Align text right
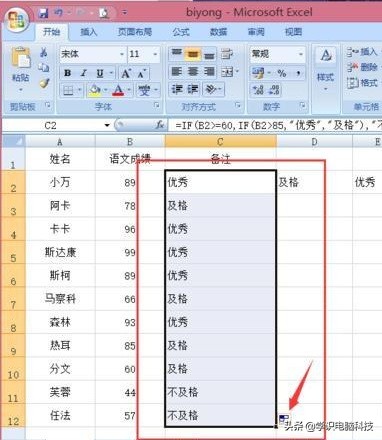The width and height of the screenshot is (382, 440). pos(209,71)
